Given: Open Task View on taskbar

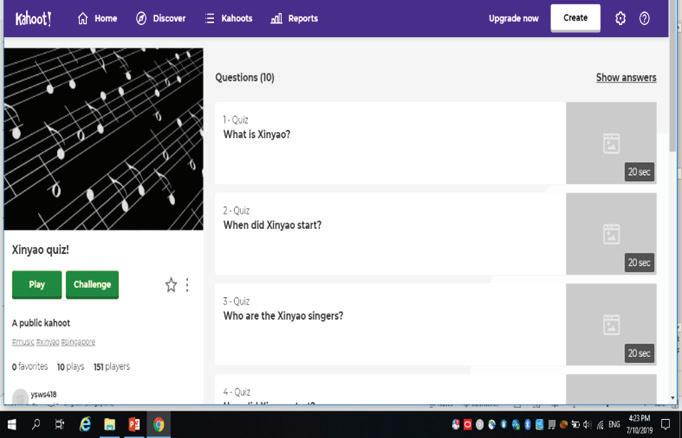Looking at the screenshot, I should coord(60,424).
